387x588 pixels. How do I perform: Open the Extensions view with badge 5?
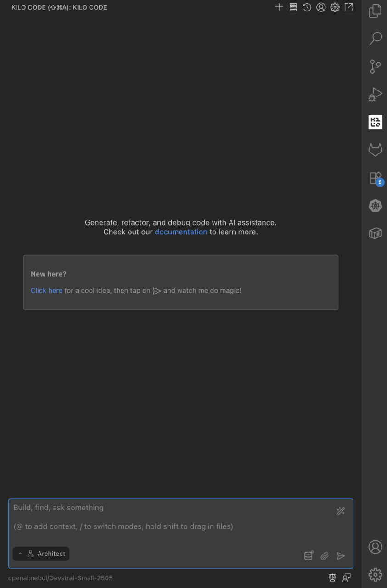(375, 178)
